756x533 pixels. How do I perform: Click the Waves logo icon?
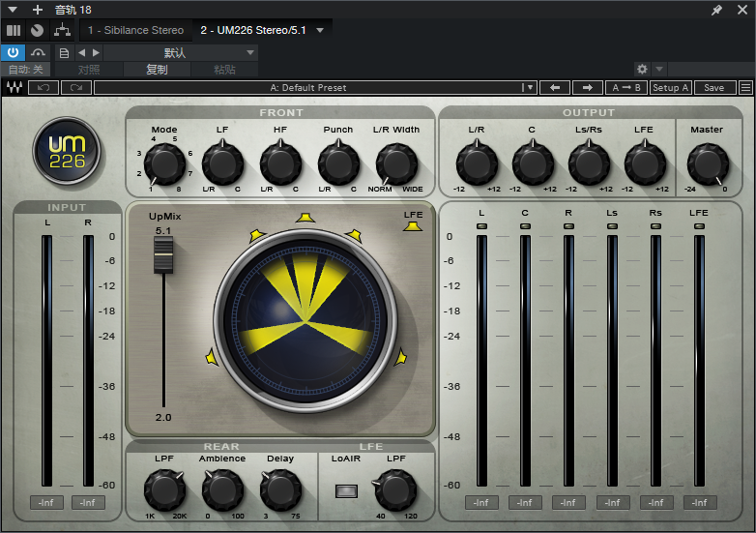click(15, 87)
